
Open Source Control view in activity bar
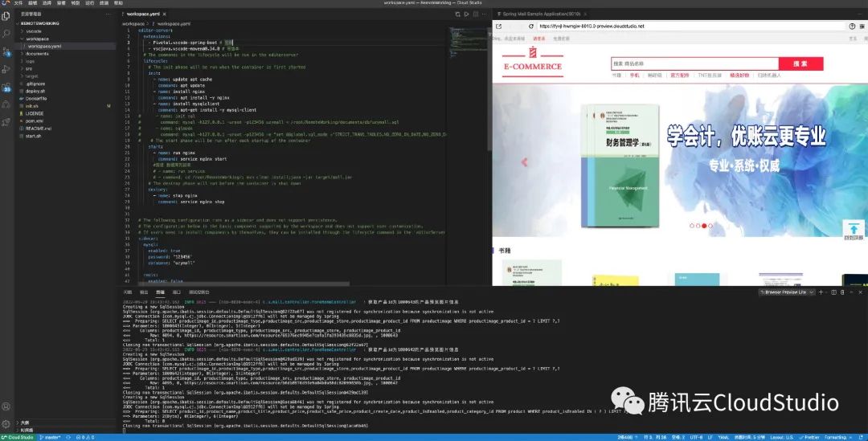6,51
